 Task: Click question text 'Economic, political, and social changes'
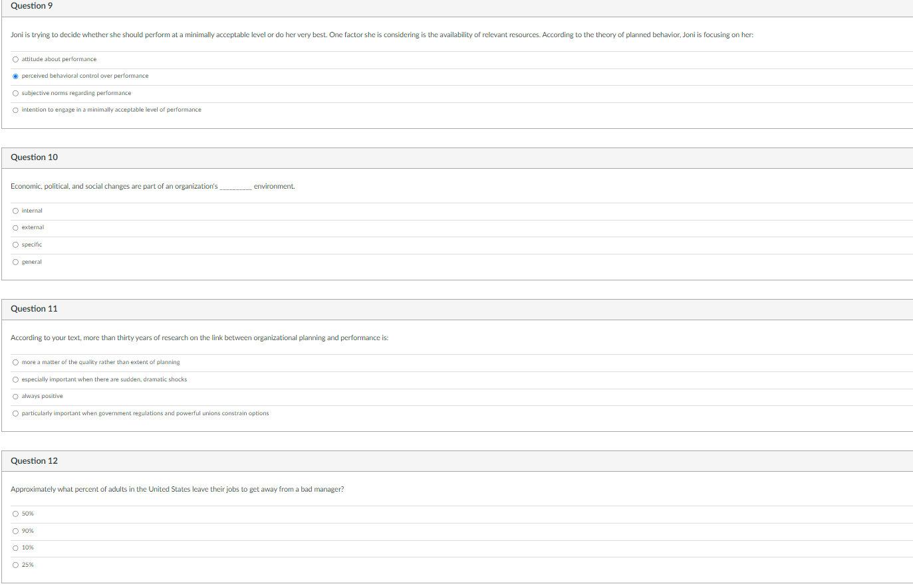coord(153,187)
